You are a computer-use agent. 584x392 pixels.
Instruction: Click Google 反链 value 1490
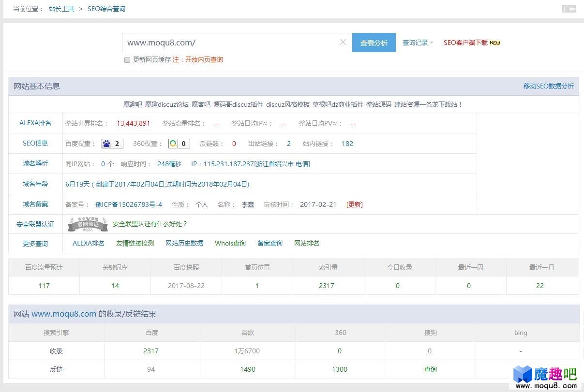coord(248,369)
